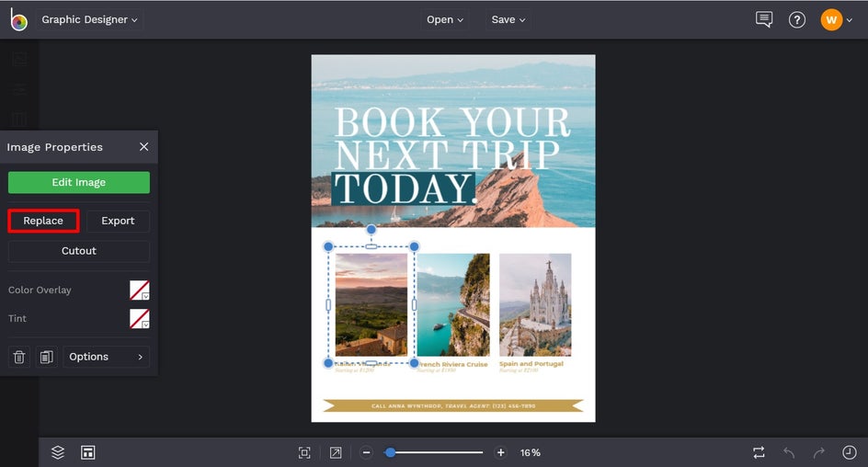Image resolution: width=868 pixels, height=467 pixels.
Task: Click the Export button
Action: [118, 221]
